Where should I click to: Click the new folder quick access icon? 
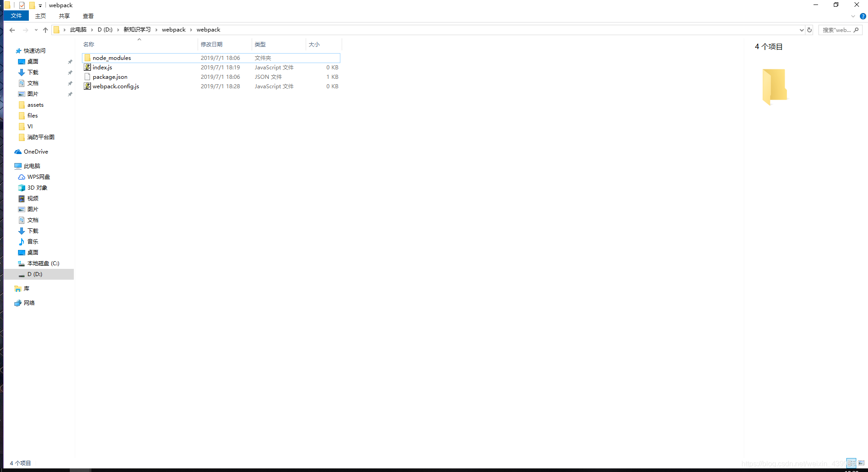32,5
